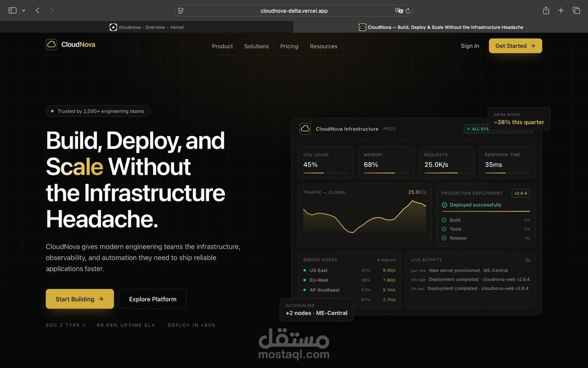
Task: Open the page settings icon in address bar
Action: [181, 11]
